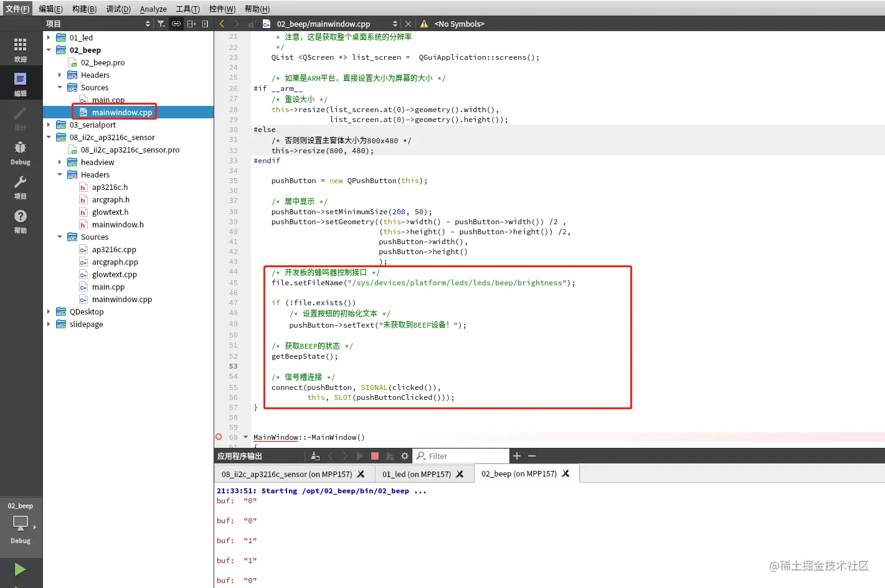
Task: Switch to the Edit (编辑) mode
Action: [21, 84]
